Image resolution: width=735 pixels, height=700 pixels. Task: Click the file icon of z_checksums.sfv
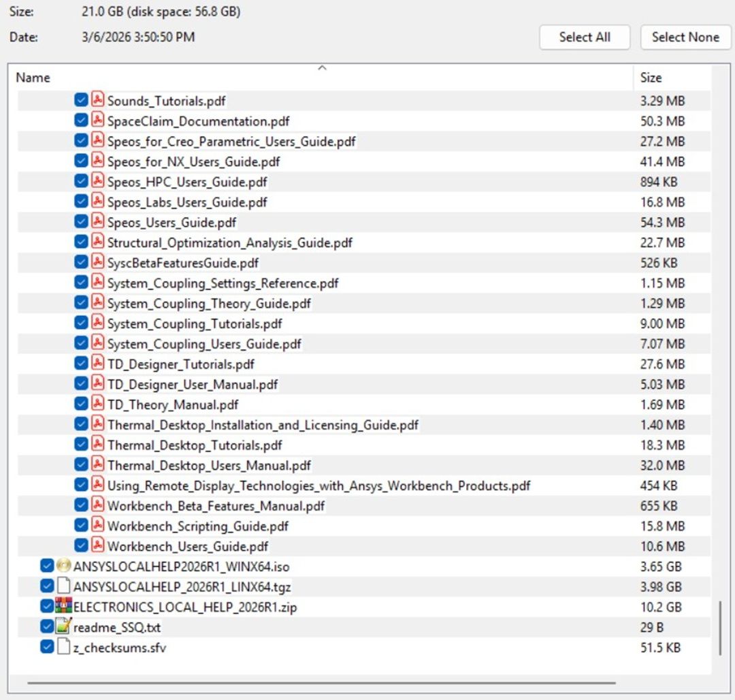[x=63, y=647]
